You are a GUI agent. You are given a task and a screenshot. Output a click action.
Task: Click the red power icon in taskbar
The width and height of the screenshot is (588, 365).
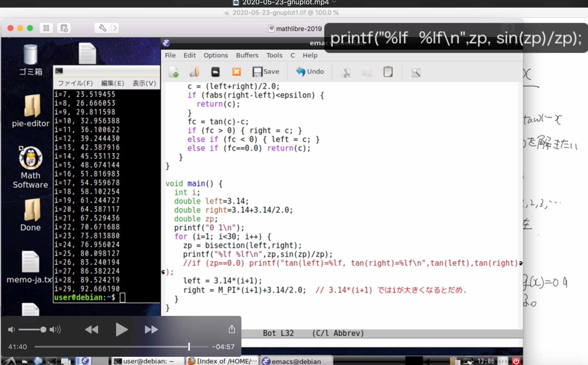[x=516, y=361]
